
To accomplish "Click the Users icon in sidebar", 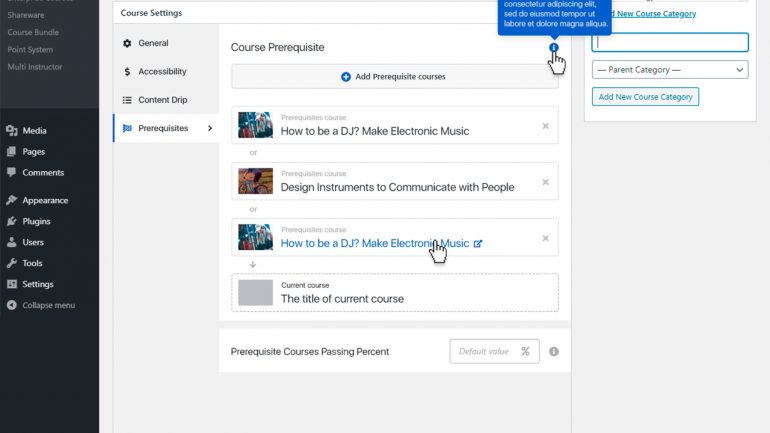I will coord(12,242).
